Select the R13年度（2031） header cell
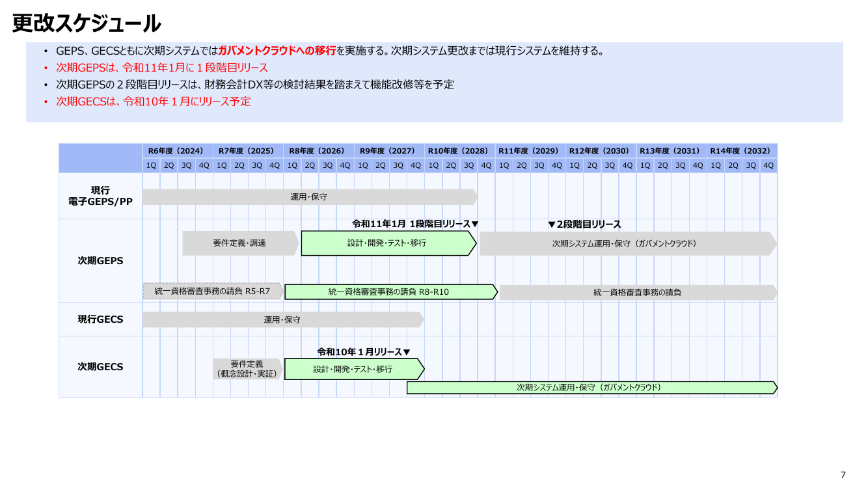The width and height of the screenshot is (868, 488). 671,151
